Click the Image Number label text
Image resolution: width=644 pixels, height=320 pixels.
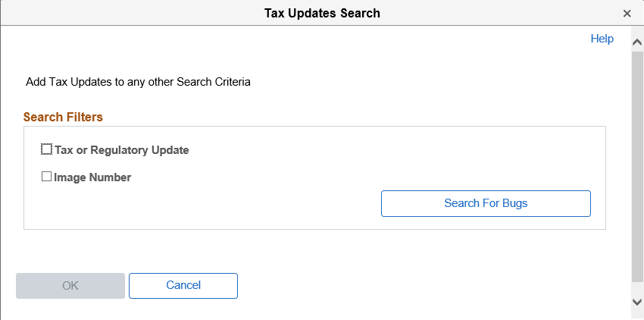coord(93,177)
